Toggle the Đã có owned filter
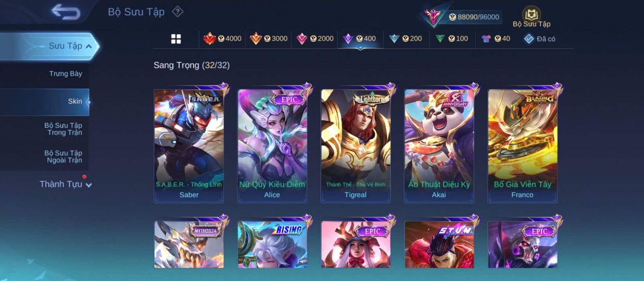The image size is (644, 281). 539,39
